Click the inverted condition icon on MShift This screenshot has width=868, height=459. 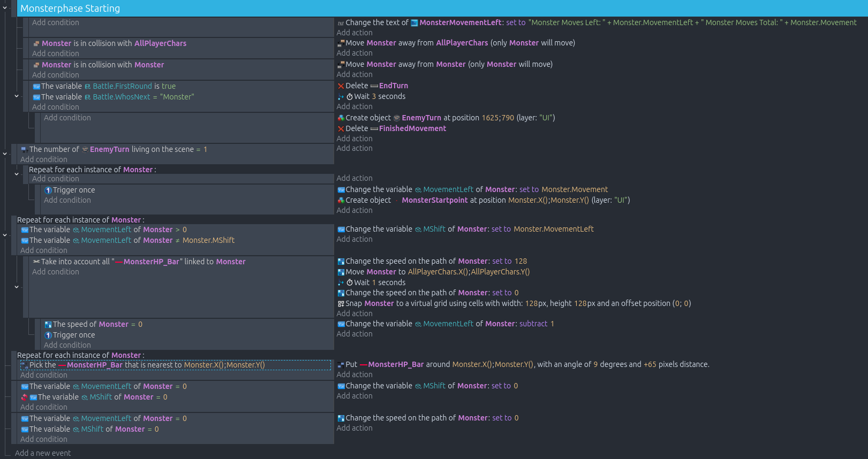coord(24,397)
